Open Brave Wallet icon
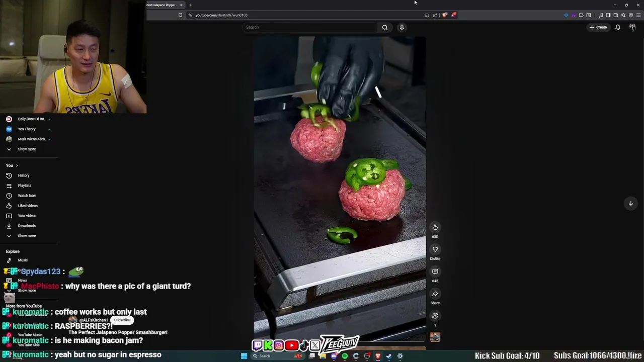Viewport: 644px width, 362px height. tap(616, 15)
